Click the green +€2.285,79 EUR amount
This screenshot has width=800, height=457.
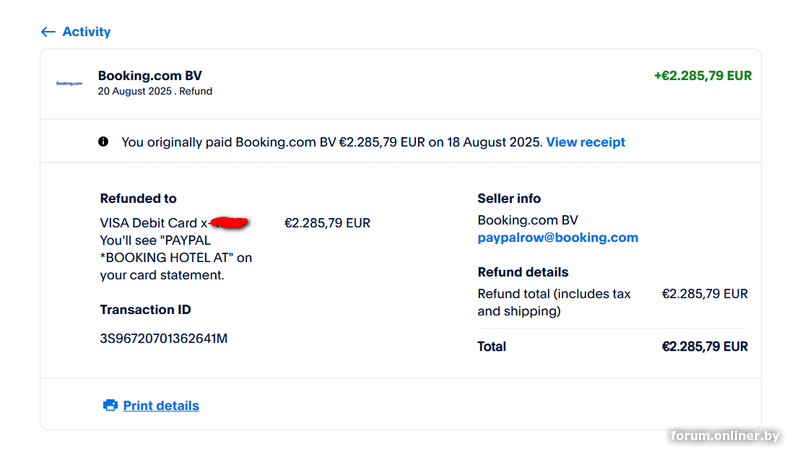[702, 76]
